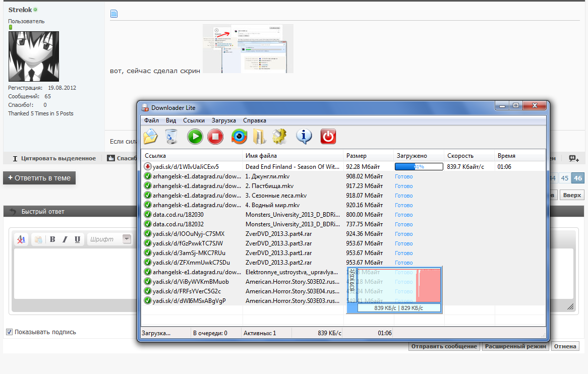The width and height of the screenshot is (588, 374).
Task: Start downloads with the green play button
Action: click(195, 137)
